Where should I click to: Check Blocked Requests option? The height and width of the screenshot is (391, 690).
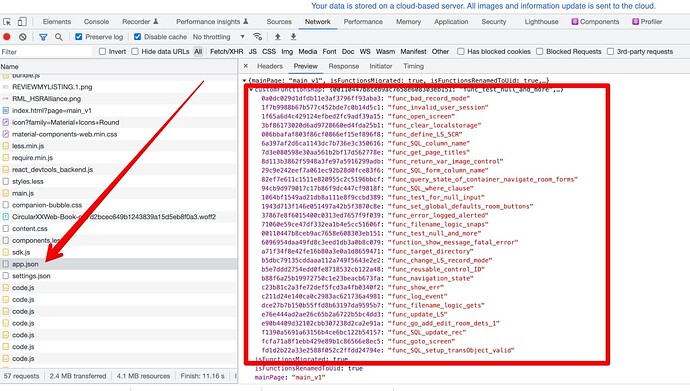(x=540, y=51)
